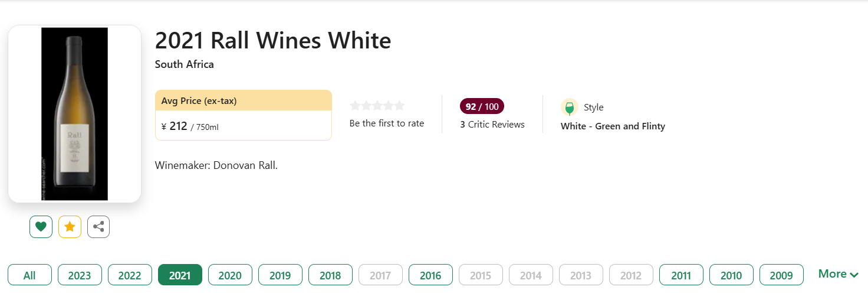The height and width of the screenshot is (303, 868).
Task: Select the 2009 vintage tab
Action: click(x=781, y=275)
